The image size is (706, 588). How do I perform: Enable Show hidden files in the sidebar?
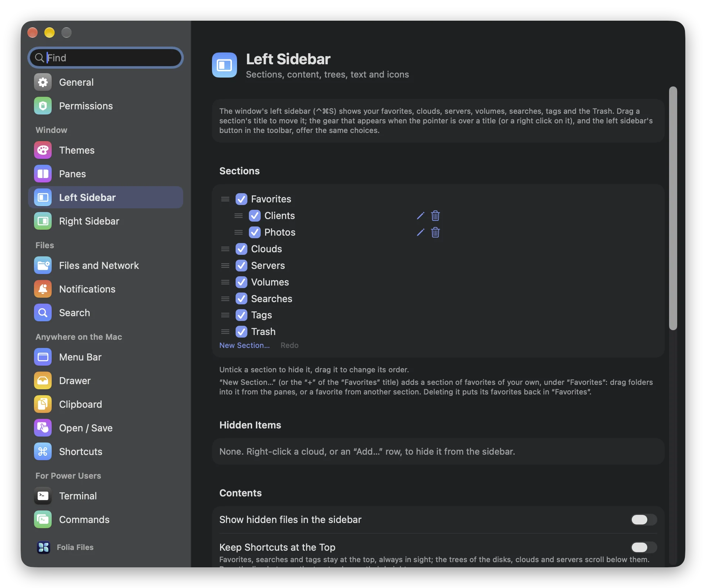point(644,520)
